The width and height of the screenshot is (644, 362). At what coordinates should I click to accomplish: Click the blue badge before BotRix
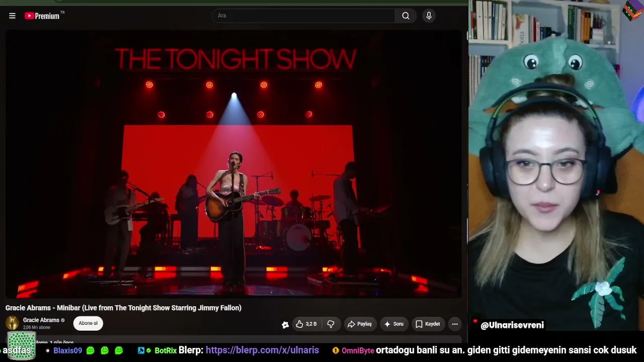[x=141, y=350]
